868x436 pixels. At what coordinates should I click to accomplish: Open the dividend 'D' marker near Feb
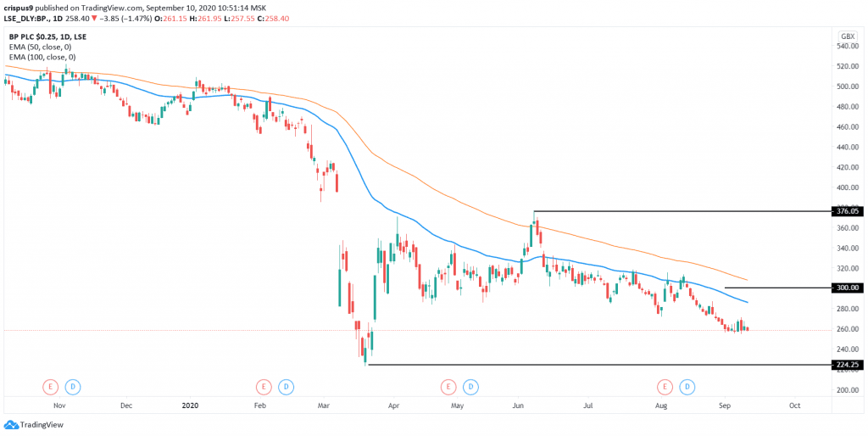(286, 386)
